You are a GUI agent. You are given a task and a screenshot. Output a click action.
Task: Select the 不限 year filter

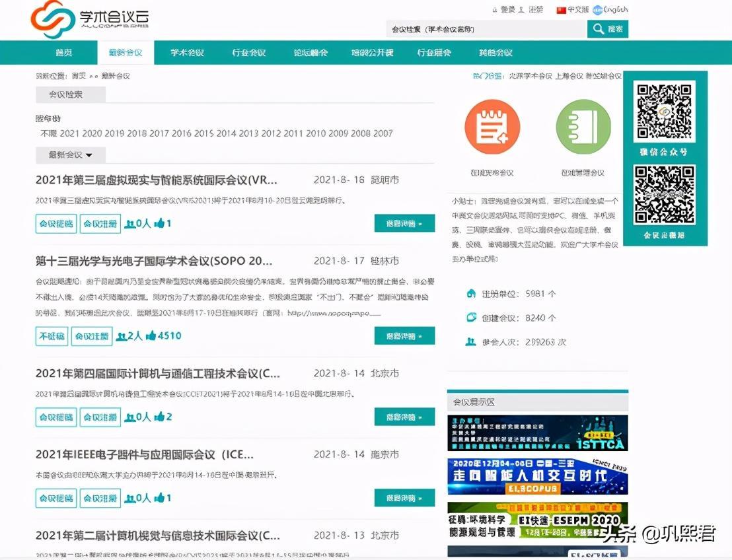coord(49,133)
